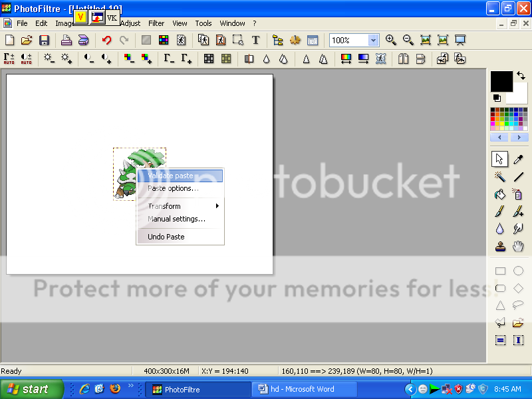
Task: Click the Windows start button
Action: pos(31,389)
